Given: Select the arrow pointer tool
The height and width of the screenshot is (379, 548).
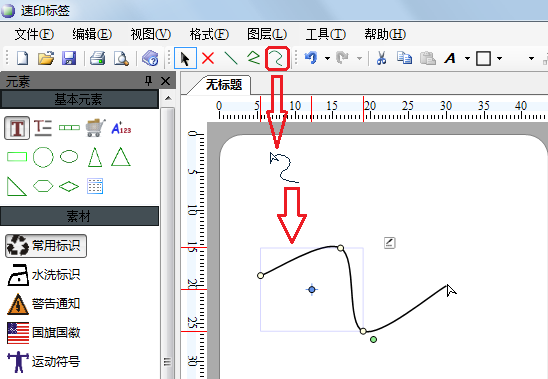Looking at the screenshot, I should [185, 58].
